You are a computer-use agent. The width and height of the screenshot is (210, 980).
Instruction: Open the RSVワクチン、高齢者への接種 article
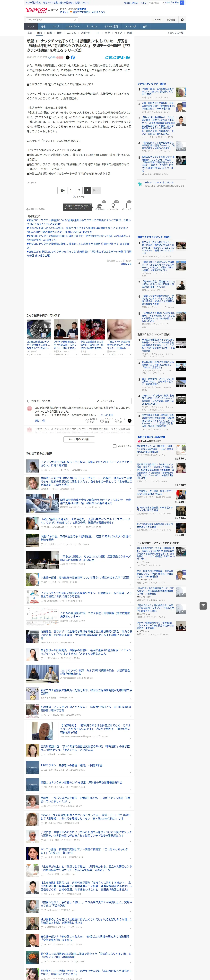tap(71, 765)
